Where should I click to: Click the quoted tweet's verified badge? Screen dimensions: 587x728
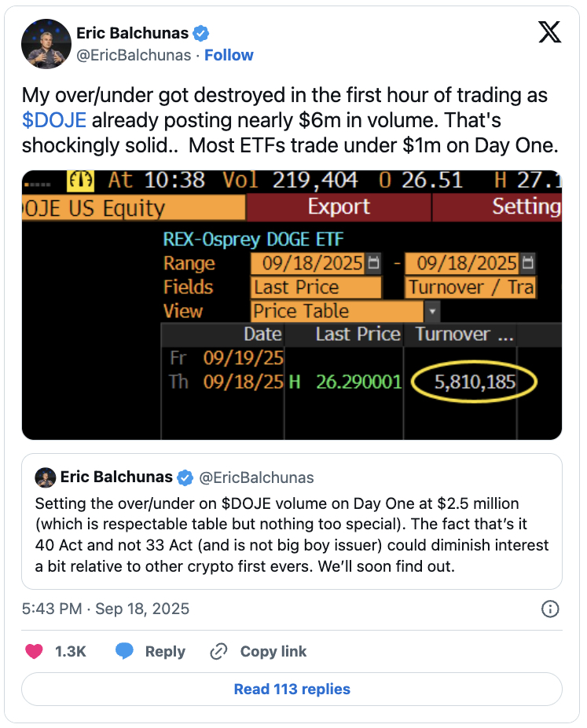click(x=186, y=477)
